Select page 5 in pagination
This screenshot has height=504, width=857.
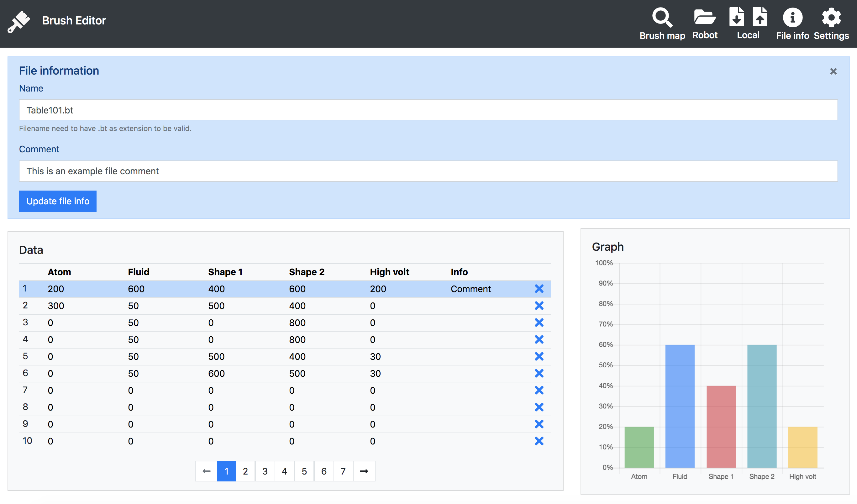(304, 471)
